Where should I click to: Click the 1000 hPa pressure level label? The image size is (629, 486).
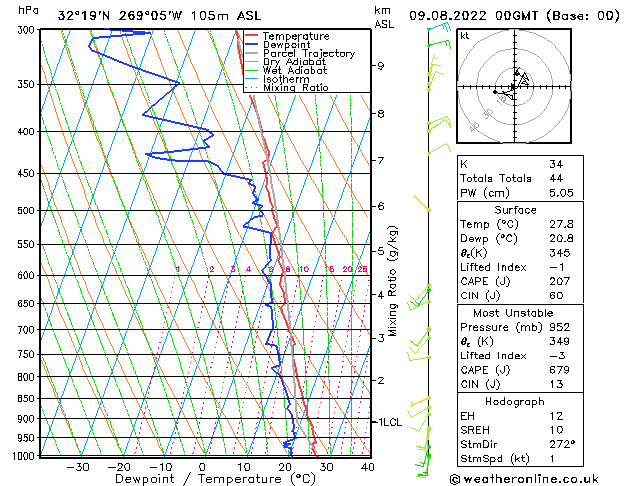point(25,456)
